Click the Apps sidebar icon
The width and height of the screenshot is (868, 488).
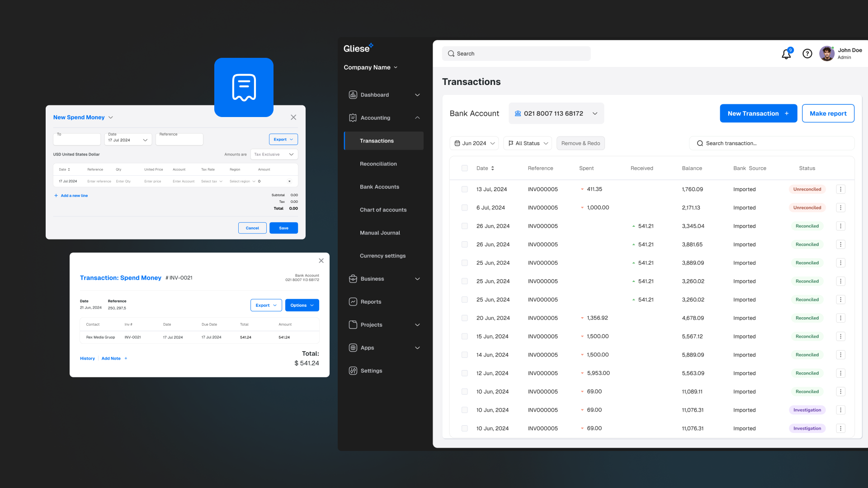(x=353, y=348)
